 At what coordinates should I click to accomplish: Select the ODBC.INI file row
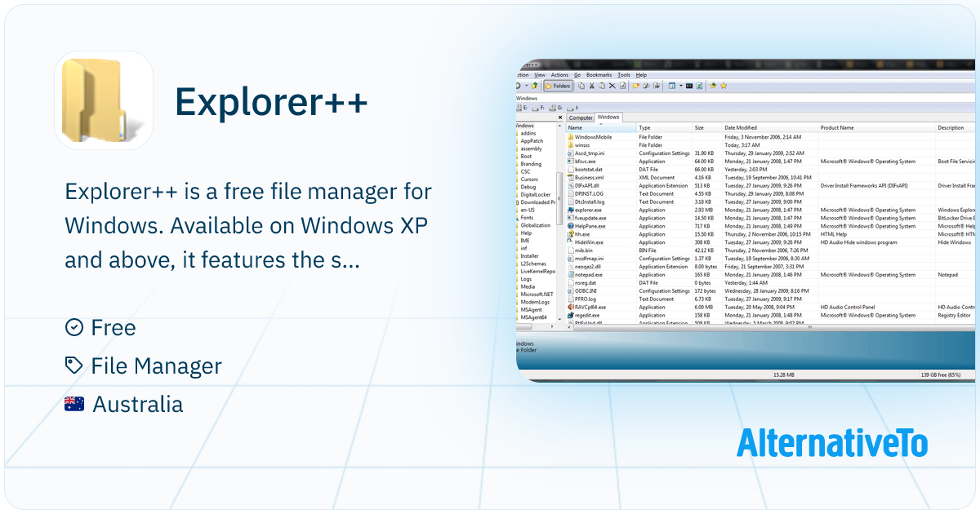click(x=771, y=290)
